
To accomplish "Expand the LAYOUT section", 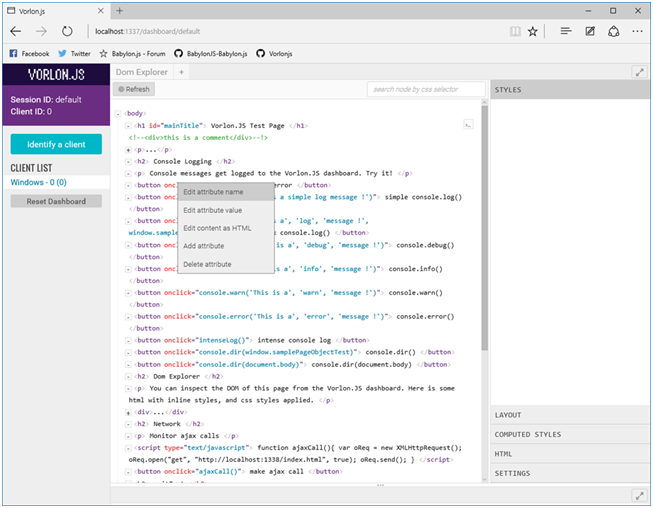I will point(570,415).
